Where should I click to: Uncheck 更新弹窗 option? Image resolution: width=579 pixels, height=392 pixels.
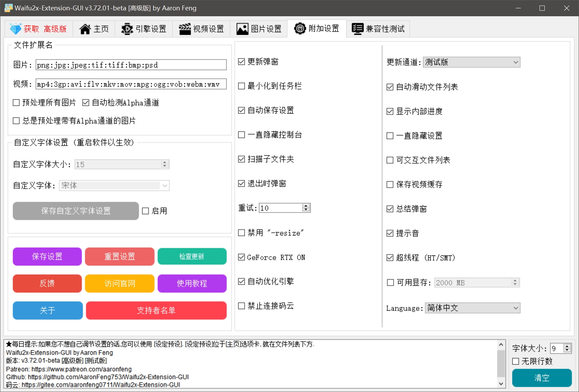tap(258, 62)
